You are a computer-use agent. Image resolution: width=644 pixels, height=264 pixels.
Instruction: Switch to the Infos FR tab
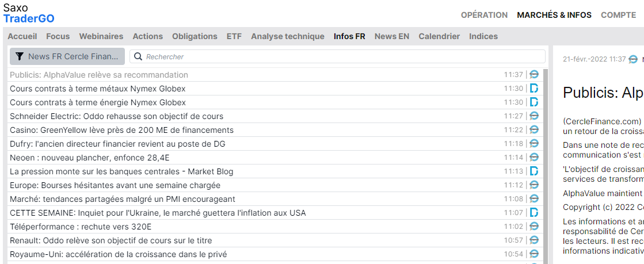click(x=349, y=36)
